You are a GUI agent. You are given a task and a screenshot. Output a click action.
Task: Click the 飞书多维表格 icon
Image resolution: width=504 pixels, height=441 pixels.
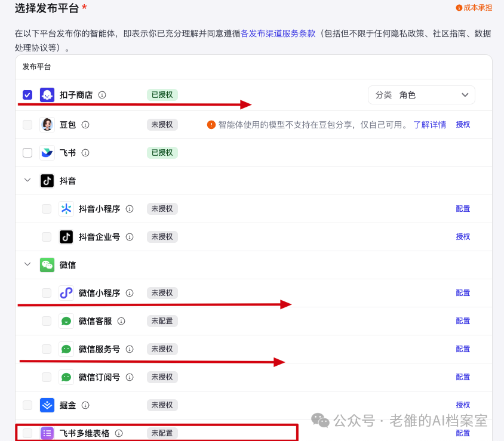(x=47, y=433)
